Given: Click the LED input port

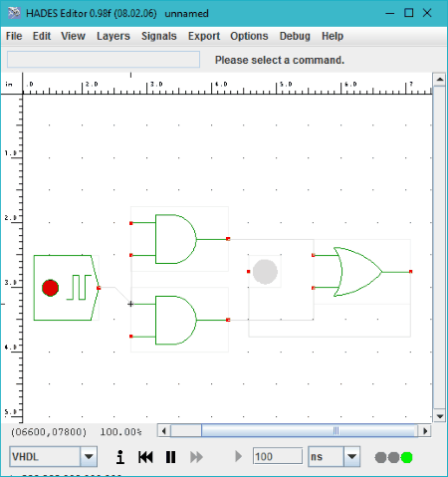Looking at the screenshot, I should coord(248,272).
